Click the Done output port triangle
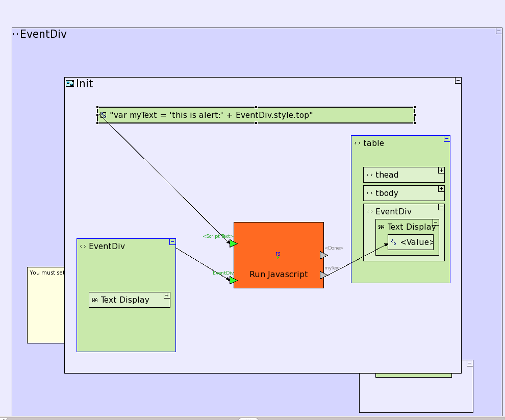The image size is (505, 420). (323, 255)
